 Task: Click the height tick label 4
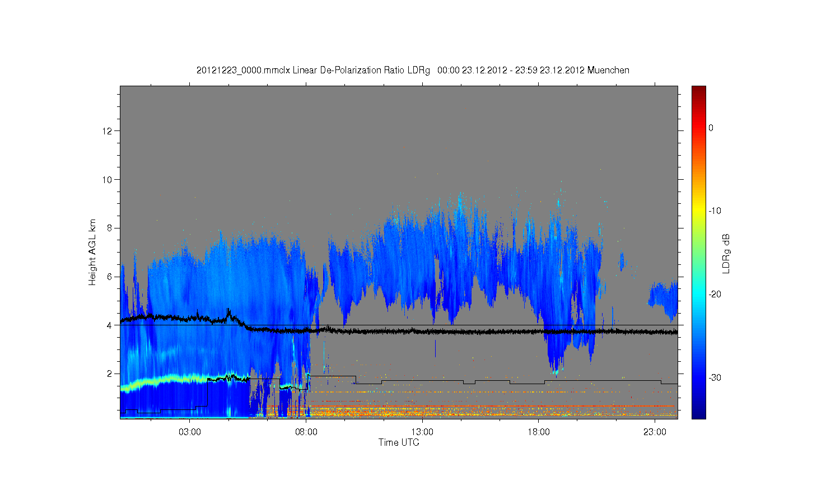click(x=109, y=325)
